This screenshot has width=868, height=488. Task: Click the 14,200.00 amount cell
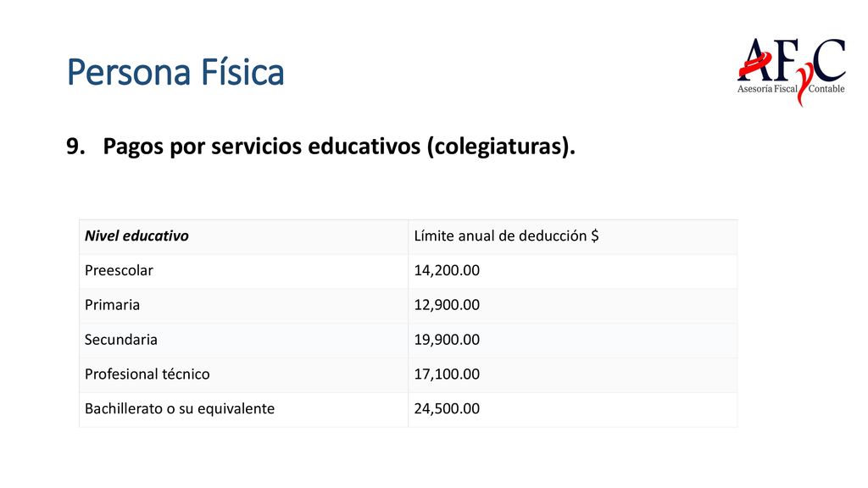(x=573, y=271)
